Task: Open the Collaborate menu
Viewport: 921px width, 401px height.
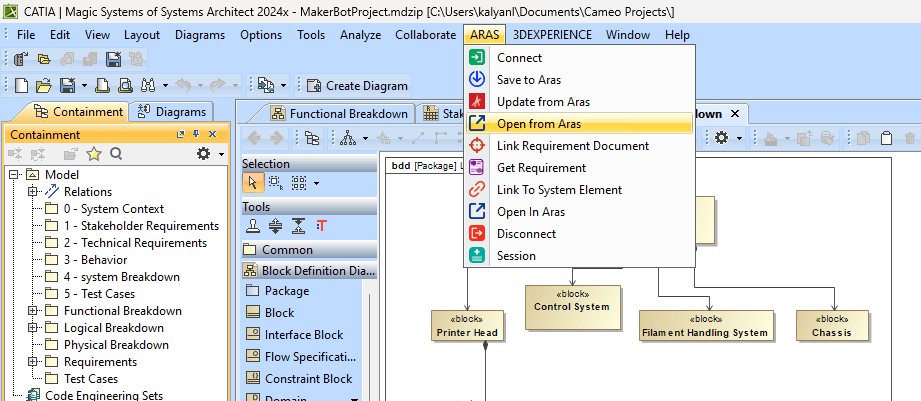Action: click(x=425, y=35)
